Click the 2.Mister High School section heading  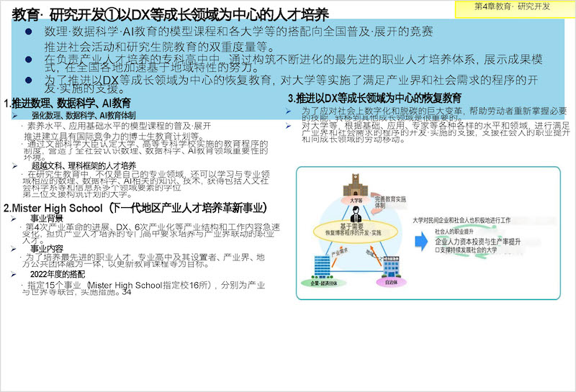pyautogui.click(x=135, y=208)
